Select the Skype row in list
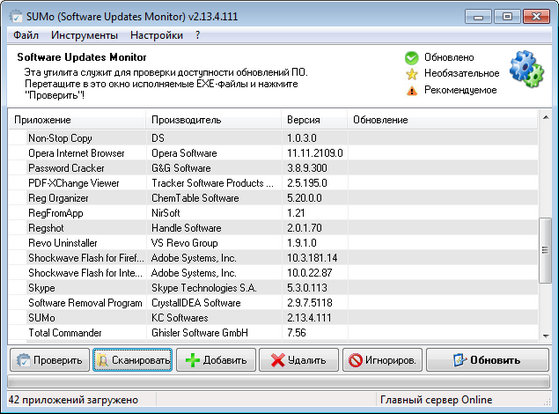559x414 pixels. point(273,288)
